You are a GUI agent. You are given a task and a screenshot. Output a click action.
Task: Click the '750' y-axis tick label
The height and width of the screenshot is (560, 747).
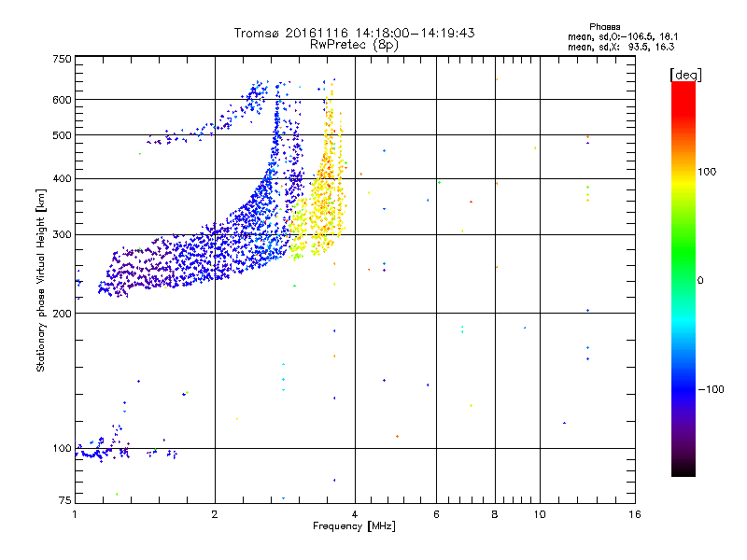point(62,59)
